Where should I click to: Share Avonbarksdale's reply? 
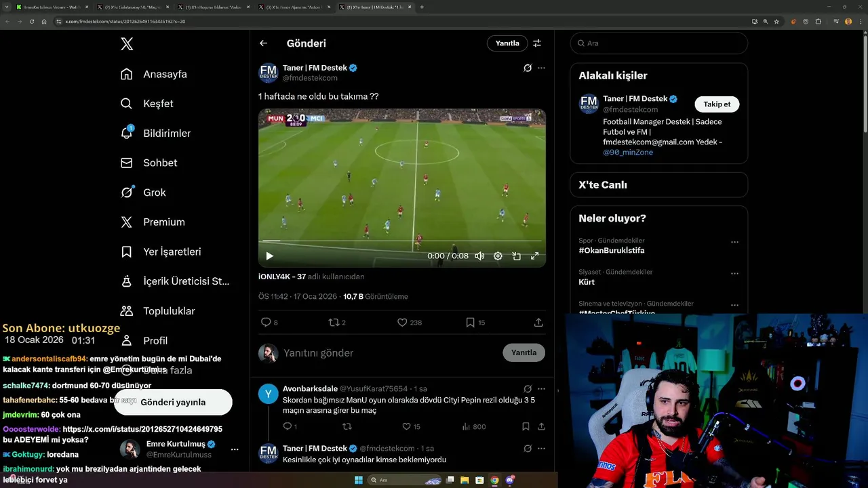click(x=541, y=427)
